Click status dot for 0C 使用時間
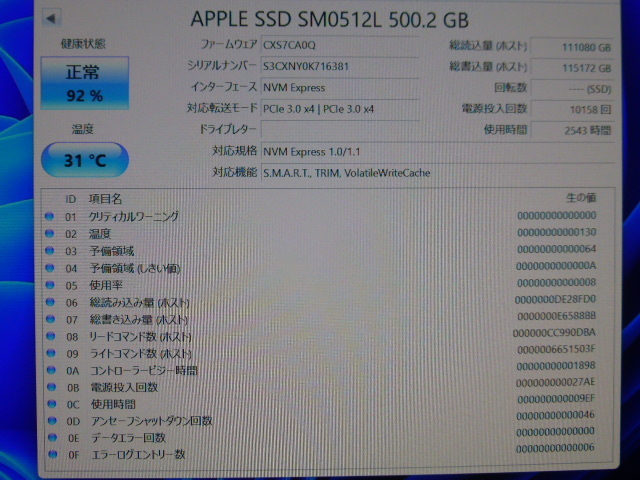The width and height of the screenshot is (640, 480). (x=51, y=404)
